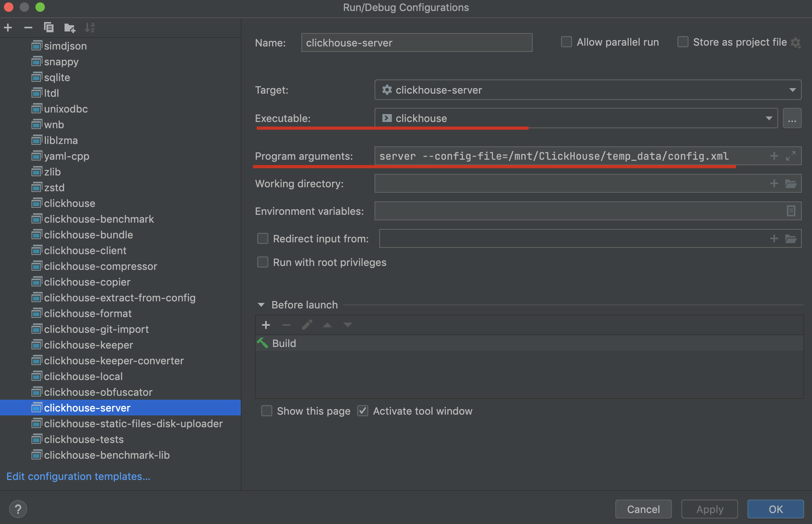Select the clickhouse-keeper configuration

[88, 345]
